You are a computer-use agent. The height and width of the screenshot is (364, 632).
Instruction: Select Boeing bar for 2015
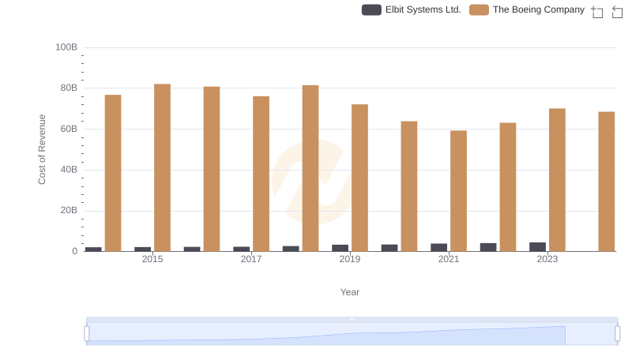[163, 167]
